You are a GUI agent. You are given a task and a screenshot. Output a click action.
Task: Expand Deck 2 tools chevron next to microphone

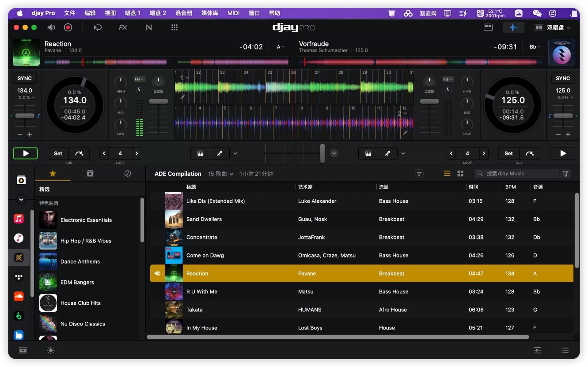403,154
